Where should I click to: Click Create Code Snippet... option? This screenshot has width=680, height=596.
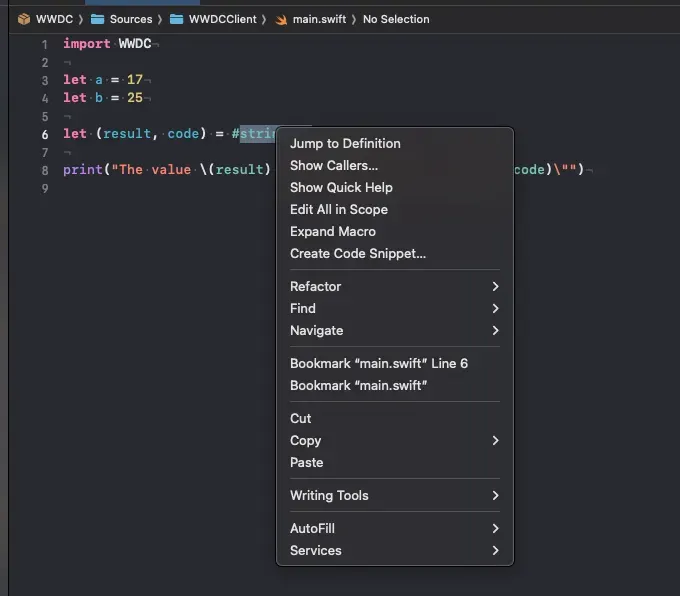(357, 253)
